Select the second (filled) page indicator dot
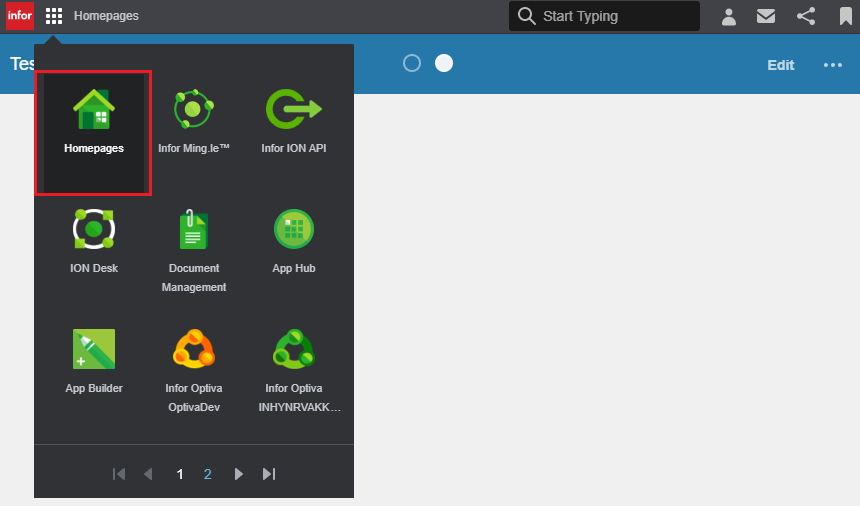The image size is (860, 506). [444, 63]
